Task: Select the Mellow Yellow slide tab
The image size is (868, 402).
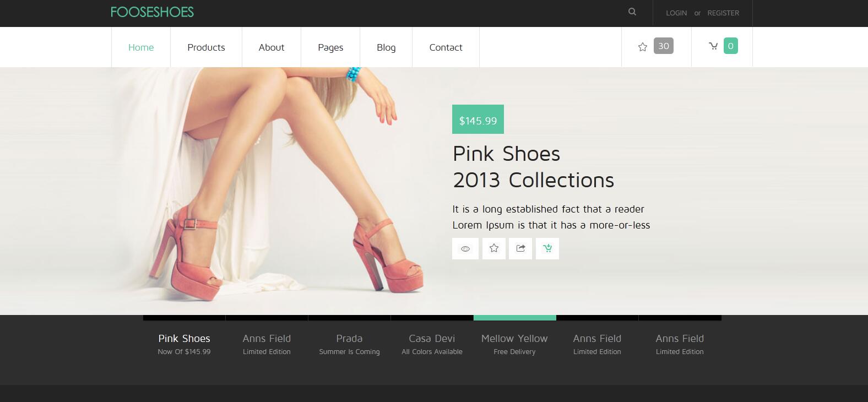Action: click(x=514, y=344)
